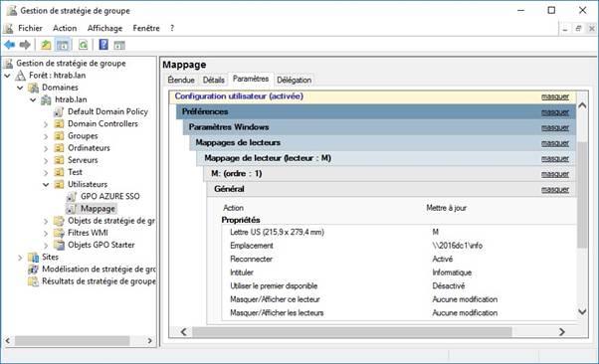
Task: Click masquer link for M: (ordre : 1)
Action: tap(555, 174)
